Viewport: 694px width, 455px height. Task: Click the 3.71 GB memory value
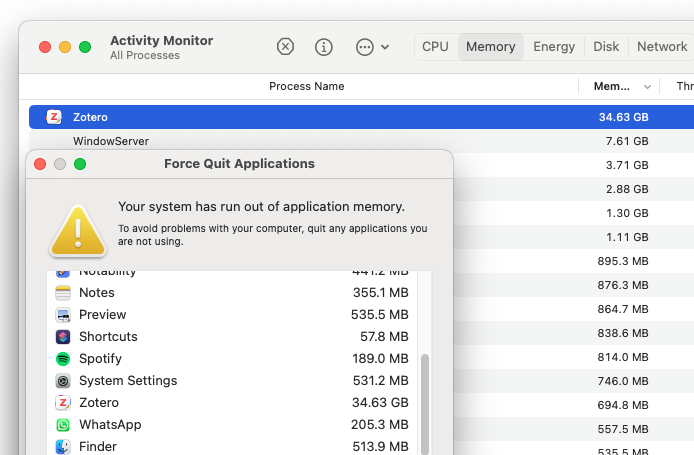[627, 165]
